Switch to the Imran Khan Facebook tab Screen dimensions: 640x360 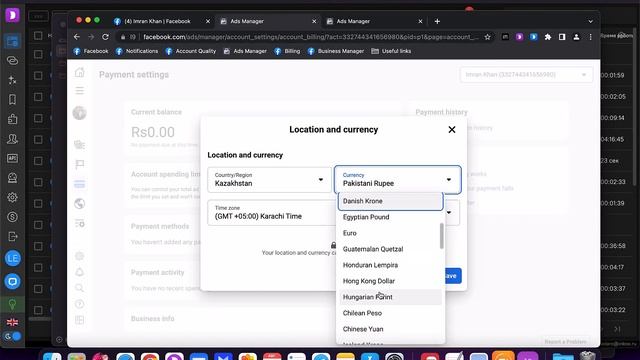[157, 21]
